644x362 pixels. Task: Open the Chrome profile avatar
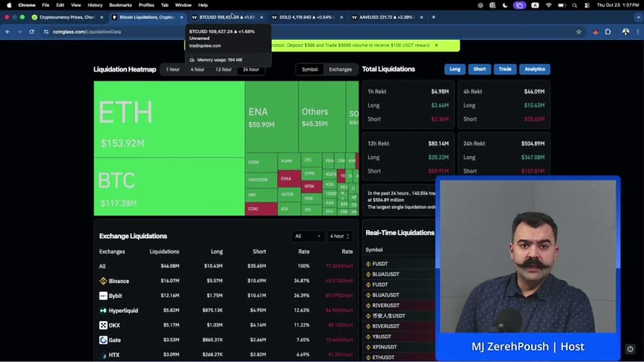[x=625, y=32]
